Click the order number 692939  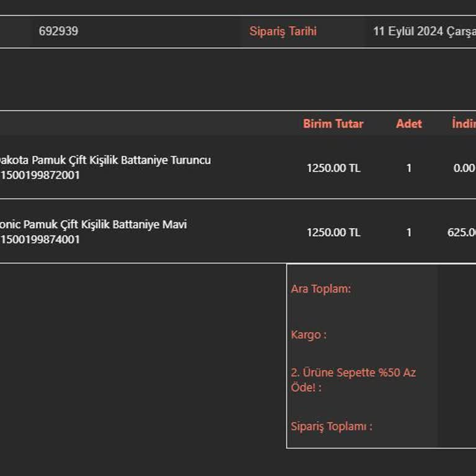pyautogui.click(x=58, y=31)
